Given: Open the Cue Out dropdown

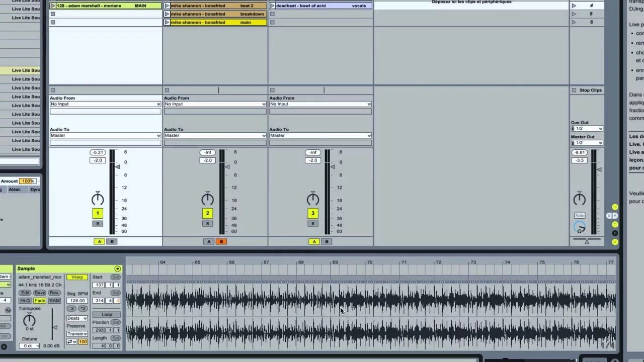Looking at the screenshot, I should pyautogui.click(x=587, y=129).
